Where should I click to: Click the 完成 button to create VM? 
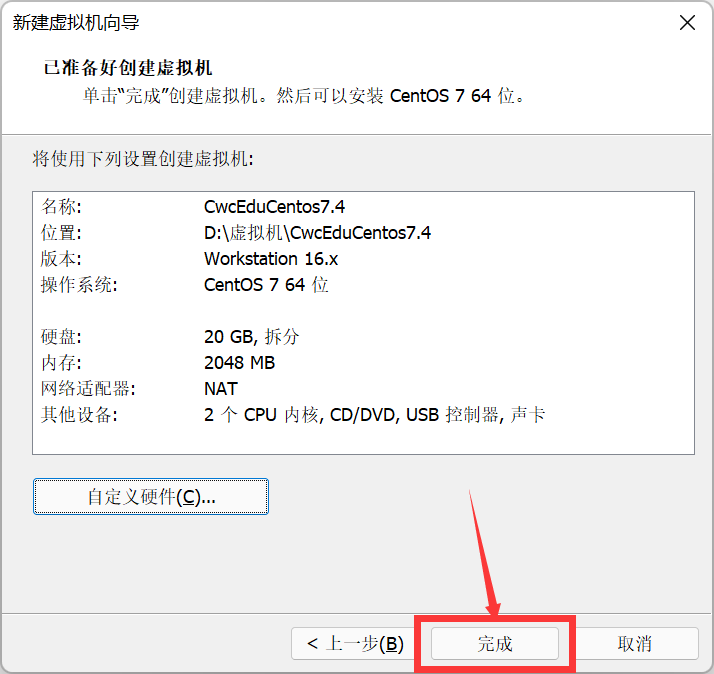pyautogui.click(x=495, y=643)
